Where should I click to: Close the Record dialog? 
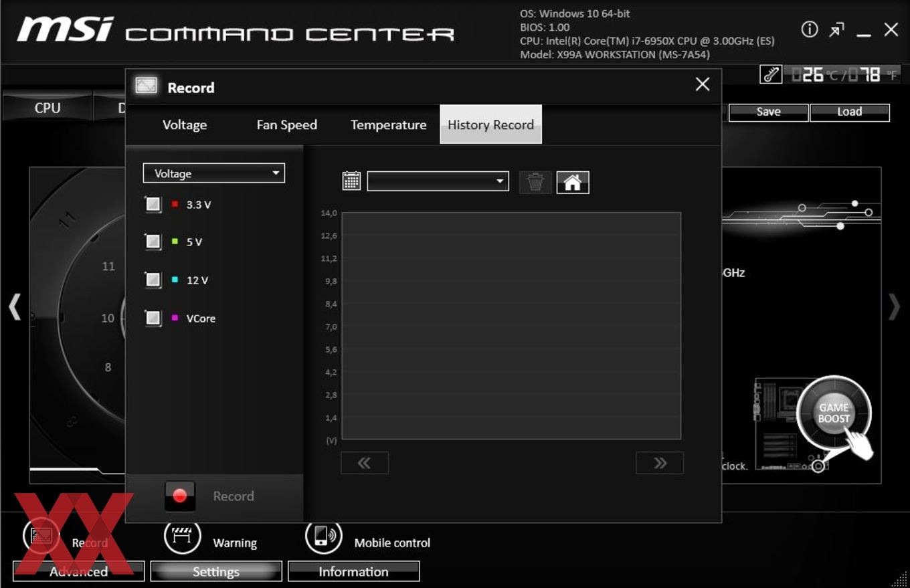coord(703,84)
